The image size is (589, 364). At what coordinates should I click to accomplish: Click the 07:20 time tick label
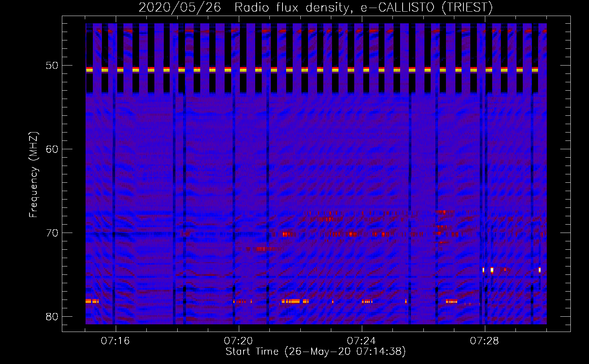238,341
